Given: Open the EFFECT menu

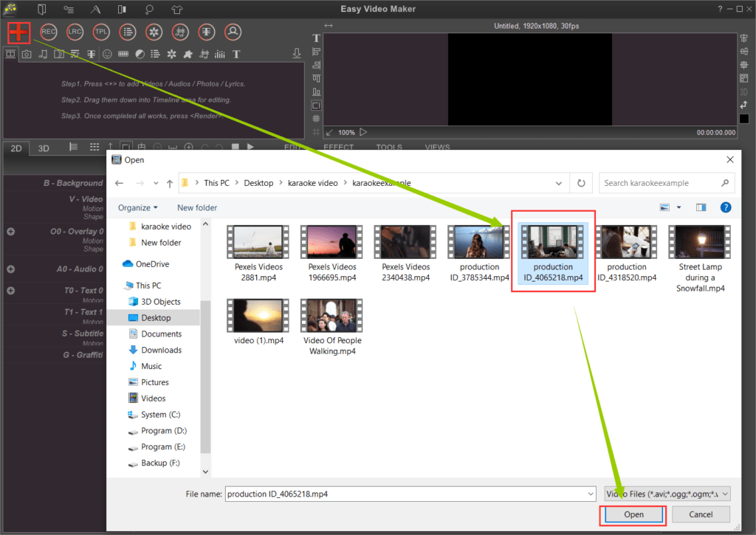Looking at the screenshot, I should [x=338, y=147].
